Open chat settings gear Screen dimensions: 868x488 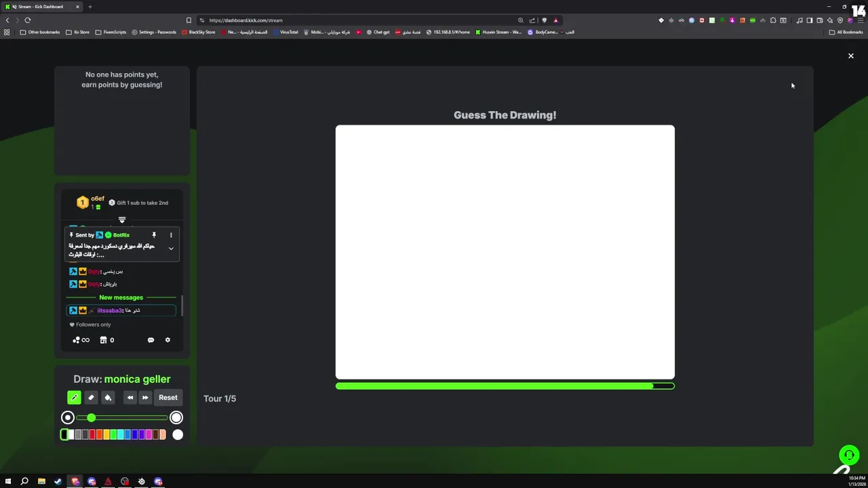167,340
